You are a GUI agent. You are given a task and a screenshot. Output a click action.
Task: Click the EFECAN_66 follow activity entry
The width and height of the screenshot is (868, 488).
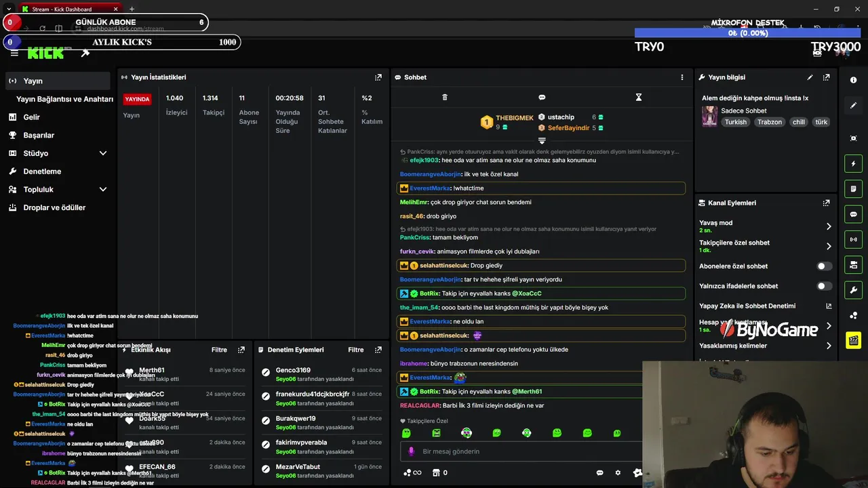[x=185, y=471]
